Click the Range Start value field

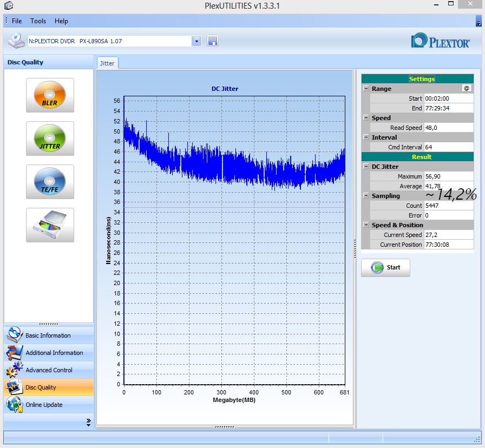(x=449, y=98)
